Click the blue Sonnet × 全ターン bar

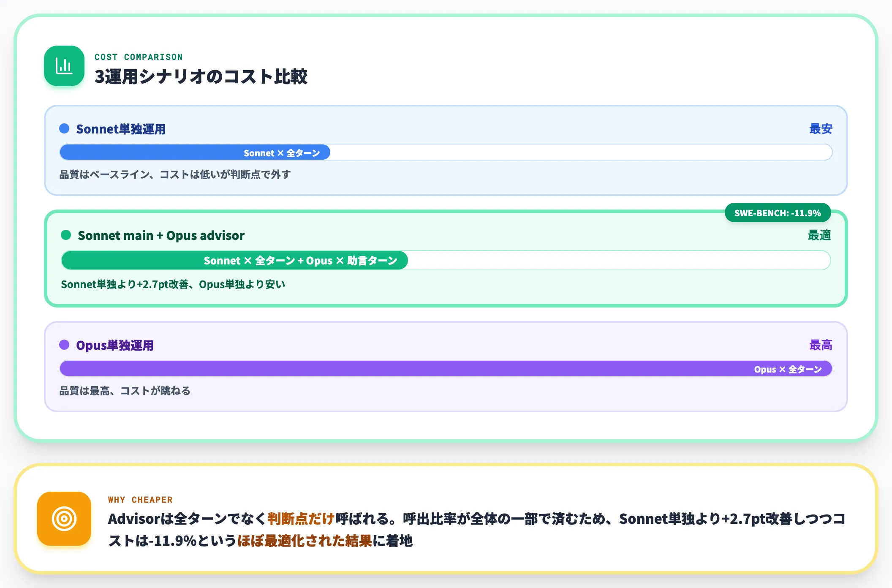pyautogui.click(x=195, y=152)
